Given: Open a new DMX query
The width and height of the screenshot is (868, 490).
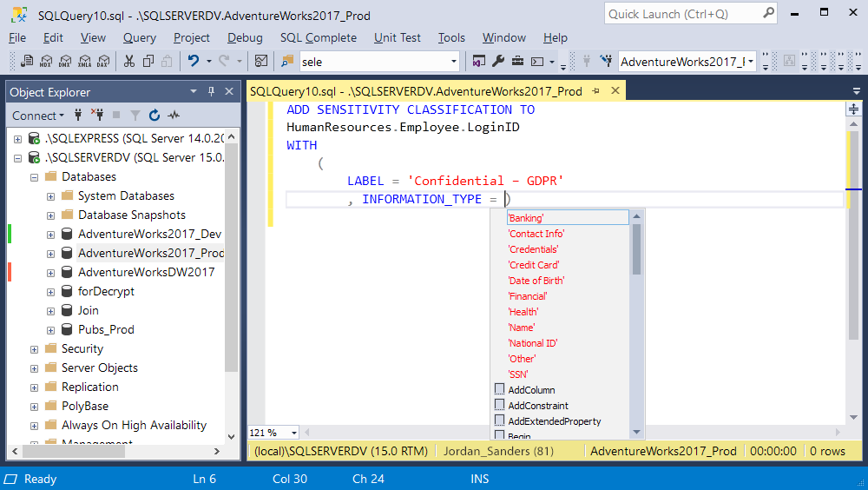Looking at the screenshot, I should pos(65,61).
